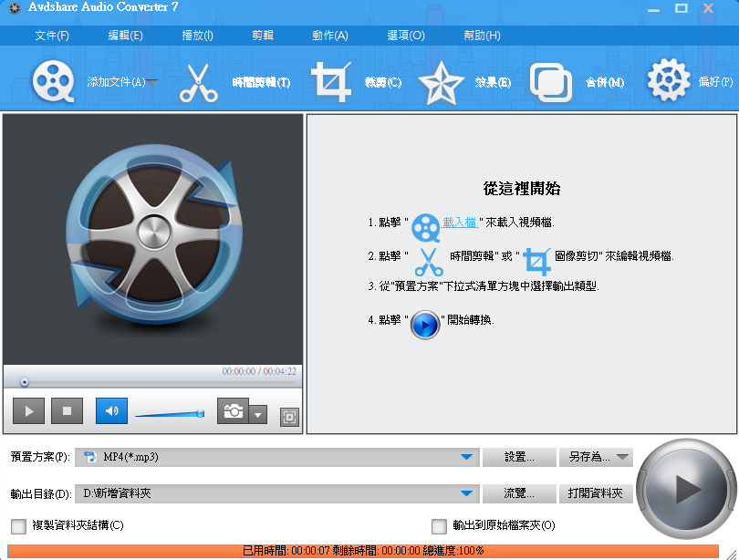Check the 輸出到原始檔案夾 option
Image resolution: width=739 pixels, height=560 pixels.
click(x=439, y=527)
